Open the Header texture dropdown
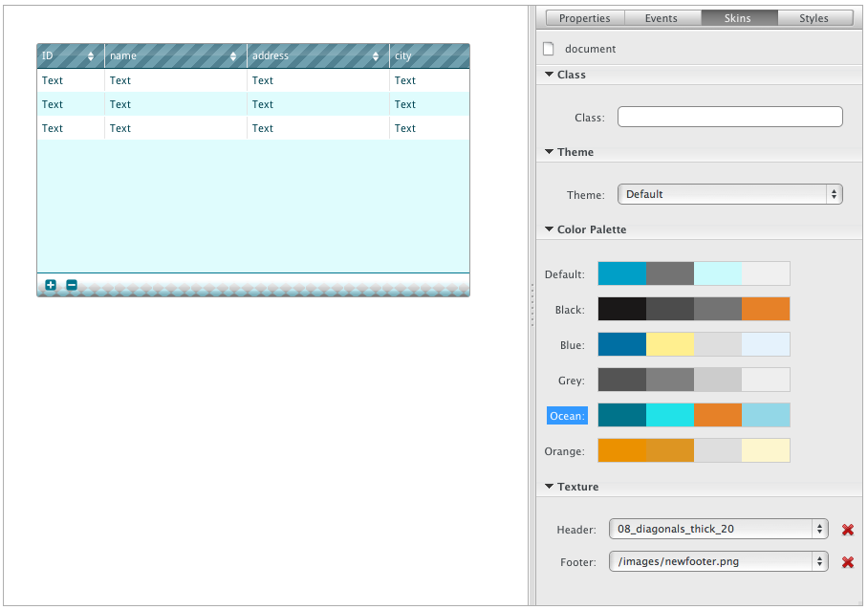 tap(718, 529)
